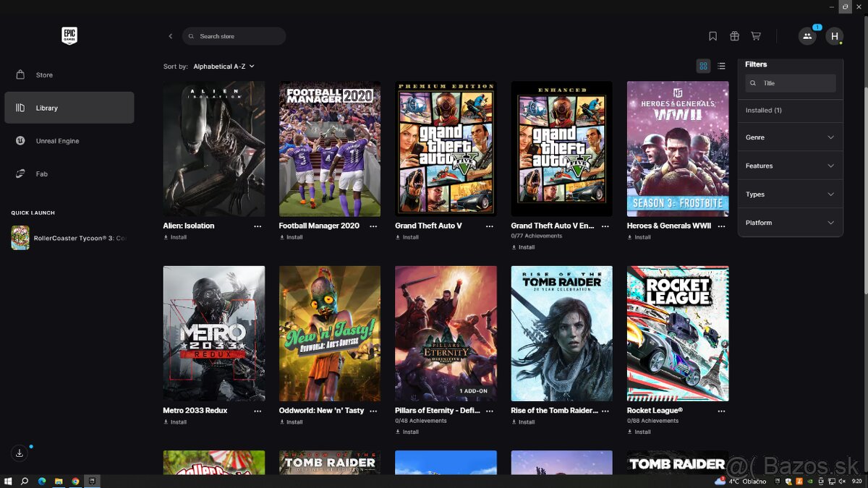Image resolution: width=868 pixels, height=488 pixels.
Task: Click the Epic Games logo
Action: click(x=69, y=35)
